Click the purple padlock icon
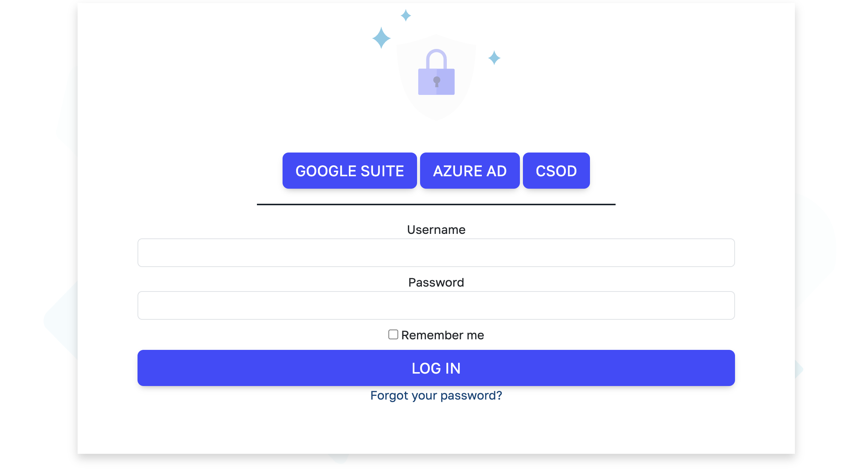This screenshot has height=470, width=868. (436, 72)
